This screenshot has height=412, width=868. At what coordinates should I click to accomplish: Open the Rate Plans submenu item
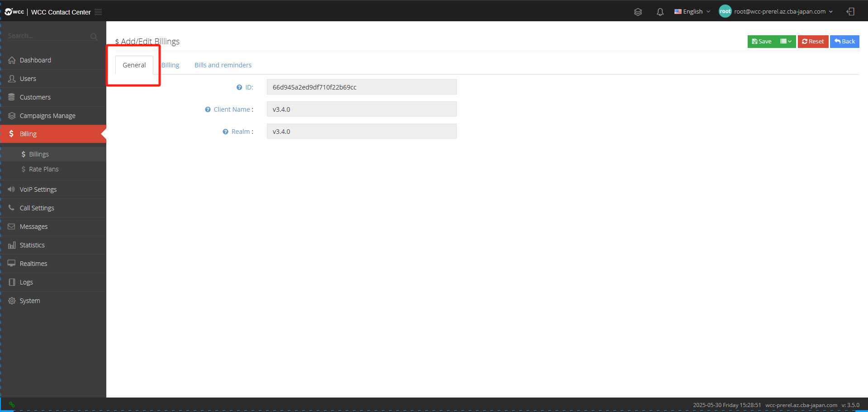click(x=53, y=169)
